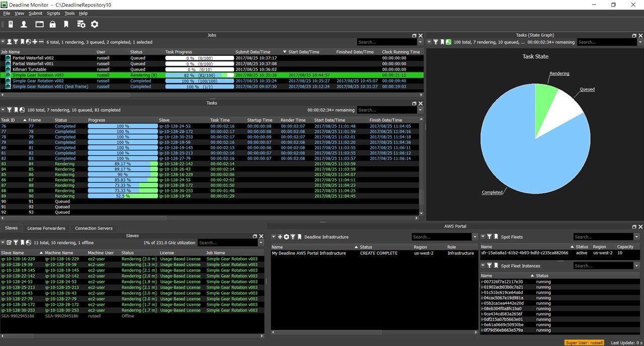Click the padlock icon in main toolbar
This screenshot has height=346, width=644.
[53, 24]
